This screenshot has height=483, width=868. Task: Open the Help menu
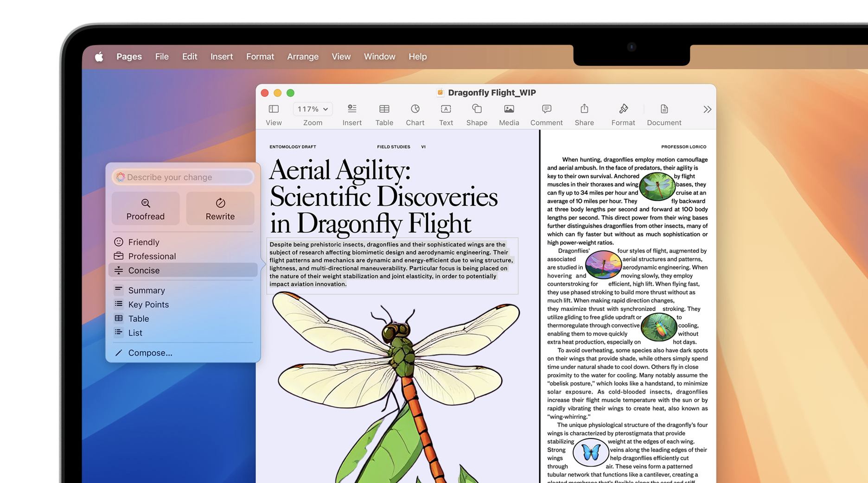(417, 57)
